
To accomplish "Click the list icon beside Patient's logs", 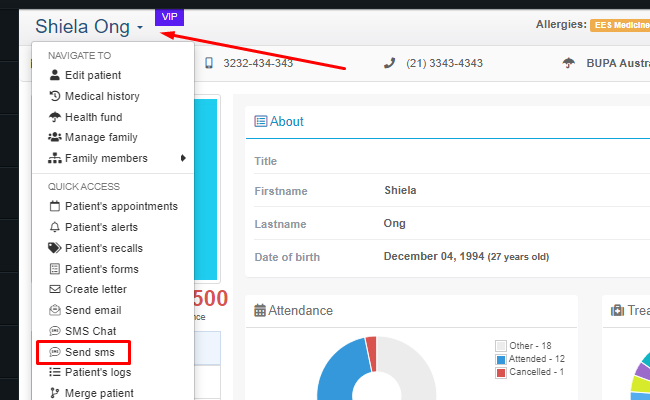I will [55, 372].
